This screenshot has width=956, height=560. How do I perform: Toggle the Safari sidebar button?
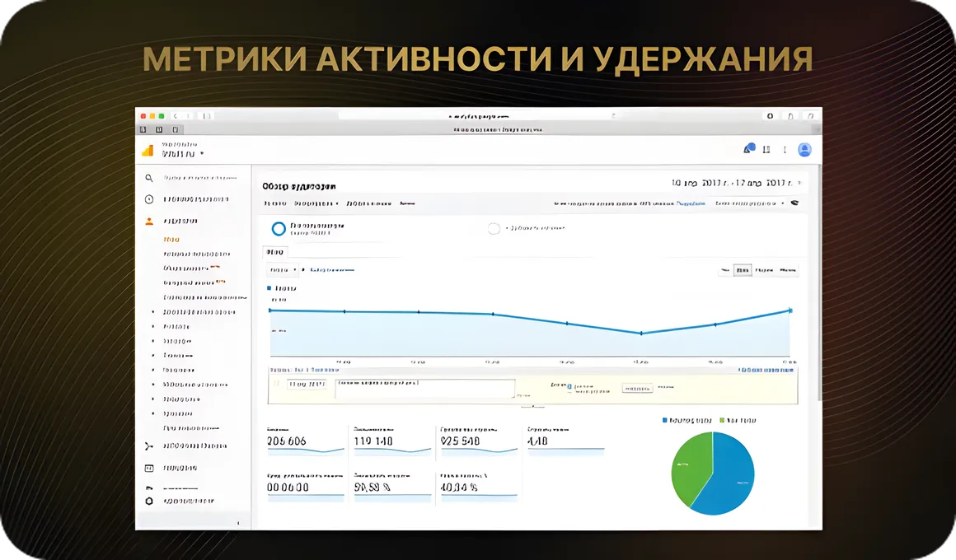point(207,116)
